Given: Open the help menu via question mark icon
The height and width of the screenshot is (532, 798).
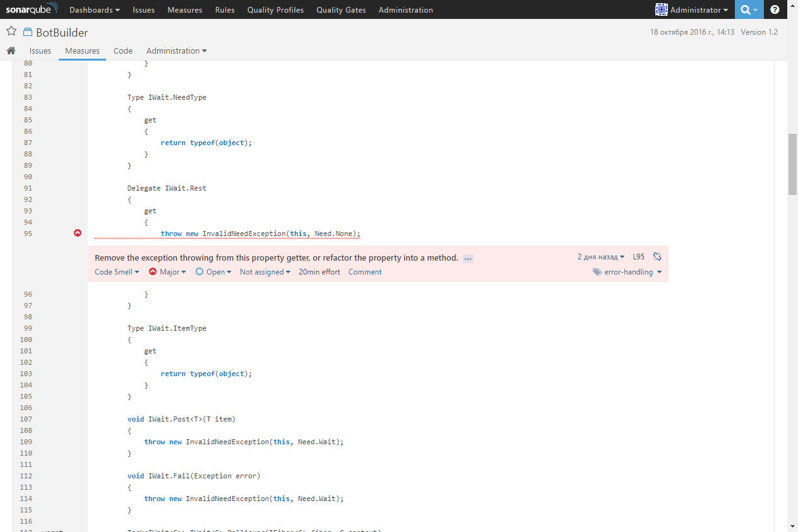Looking at the screenshot, I should pos(775,9).
